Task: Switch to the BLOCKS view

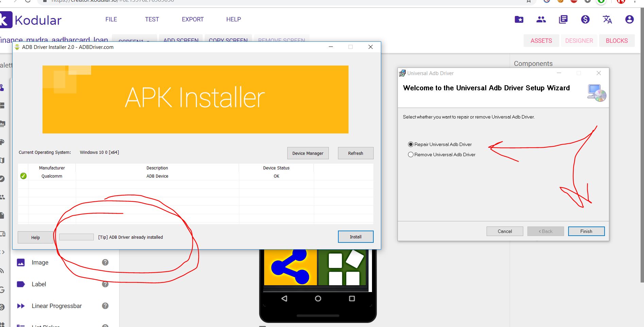Action: click(616, 41)
